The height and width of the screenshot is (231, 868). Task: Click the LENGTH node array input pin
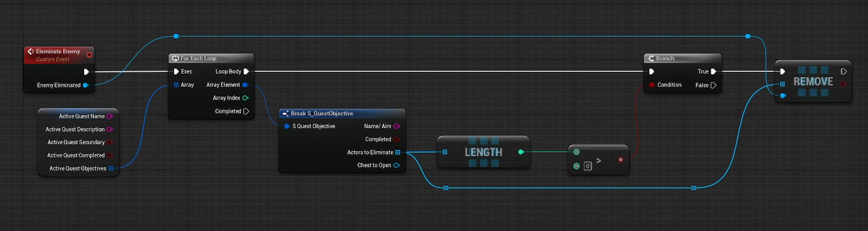coord(445,152)
